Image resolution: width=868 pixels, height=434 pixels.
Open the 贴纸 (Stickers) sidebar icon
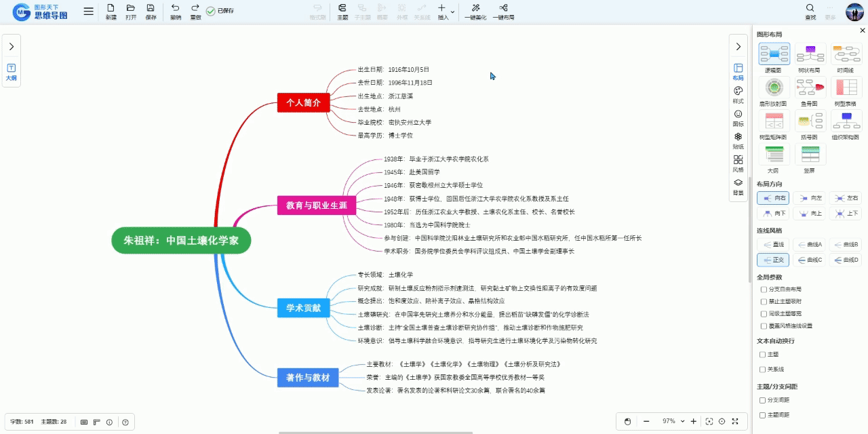click(x=738, y=137)
